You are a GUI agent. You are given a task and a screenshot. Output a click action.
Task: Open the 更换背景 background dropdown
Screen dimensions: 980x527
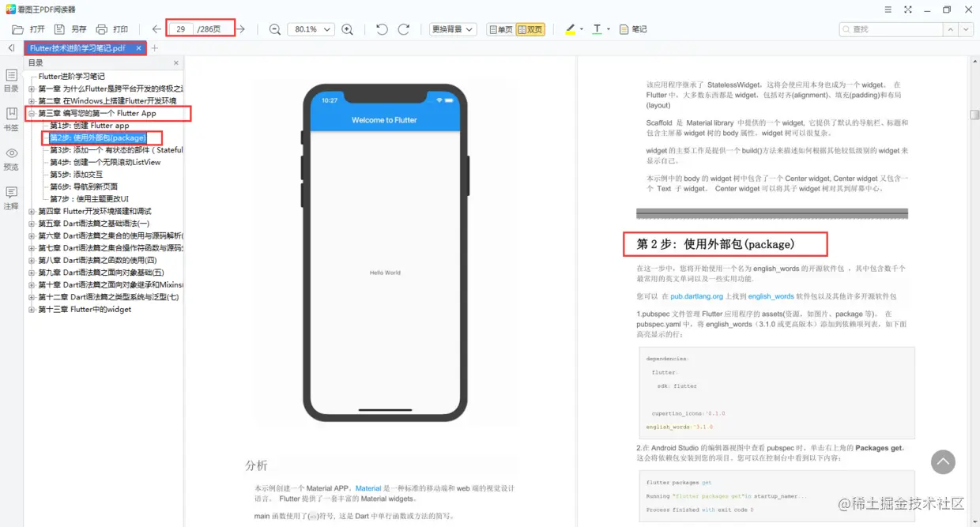pos(453,29)
